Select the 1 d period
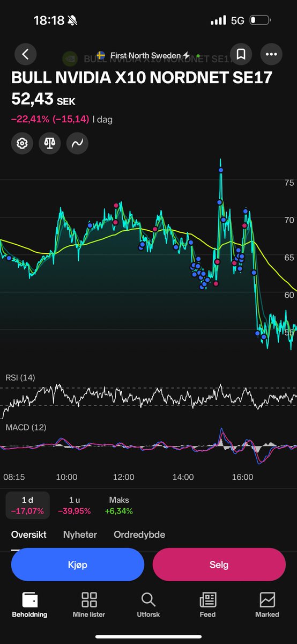The height and width of the screenshot is (644, 297). tap(27, 506)
